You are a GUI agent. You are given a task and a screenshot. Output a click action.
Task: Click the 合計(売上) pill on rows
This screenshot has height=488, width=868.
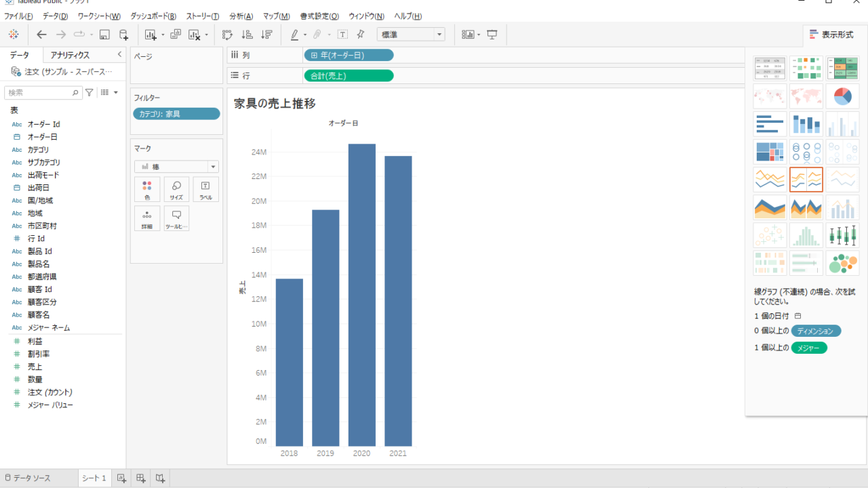tap(349, 76)
